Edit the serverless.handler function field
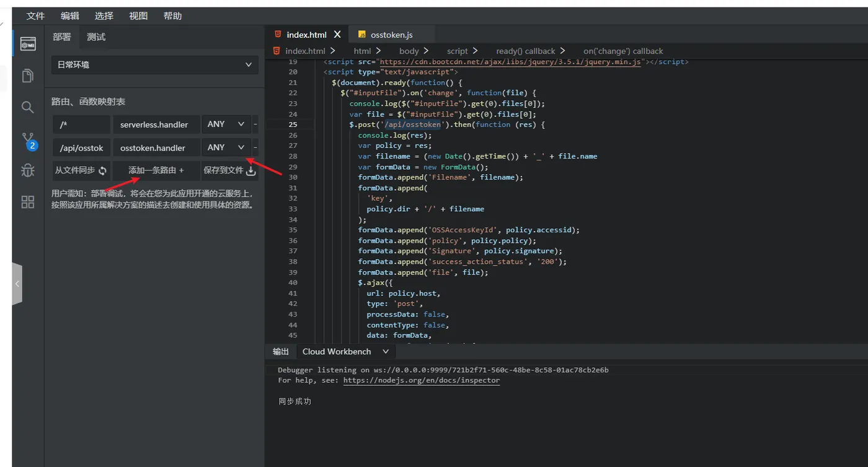868x467 pixels. [156, 124]
